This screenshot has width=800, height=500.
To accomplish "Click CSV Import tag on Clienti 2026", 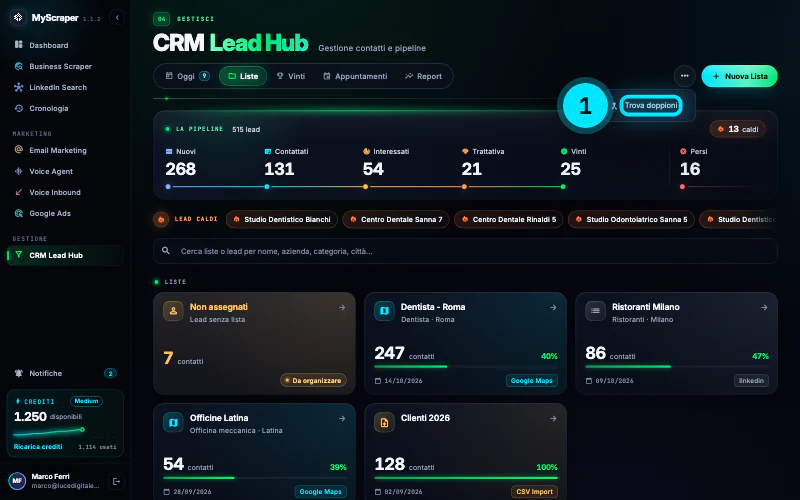I will click(x=534, y=492).
